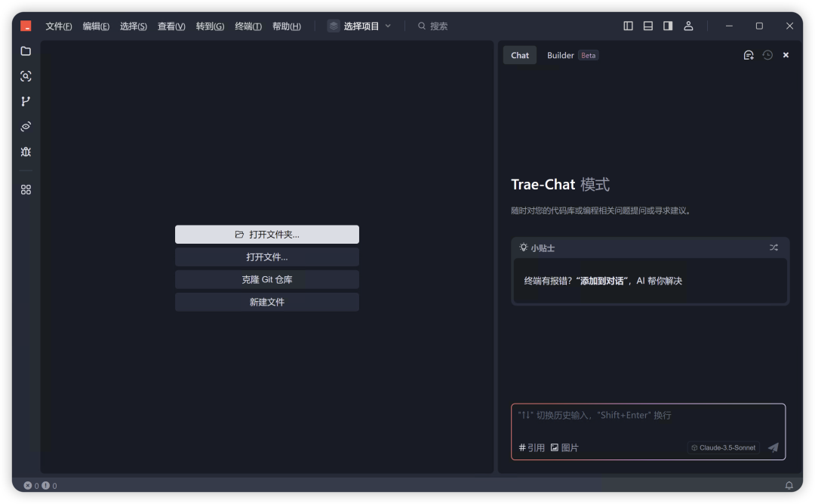Open the 文件(F) menu

(58, 26)
